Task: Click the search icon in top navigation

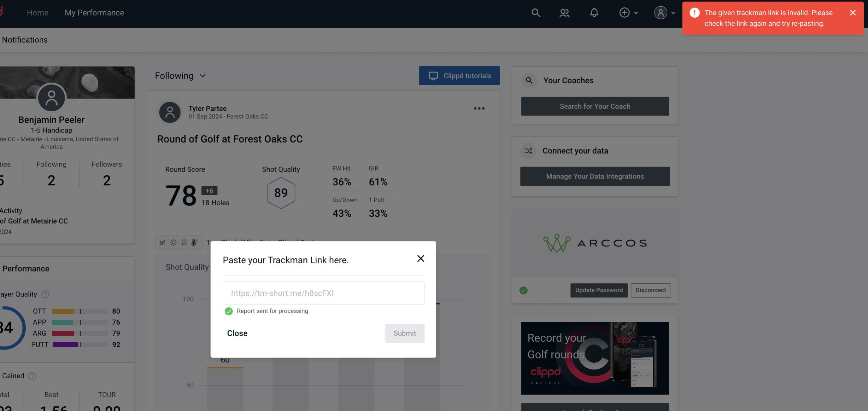Action: click(535, 12)
